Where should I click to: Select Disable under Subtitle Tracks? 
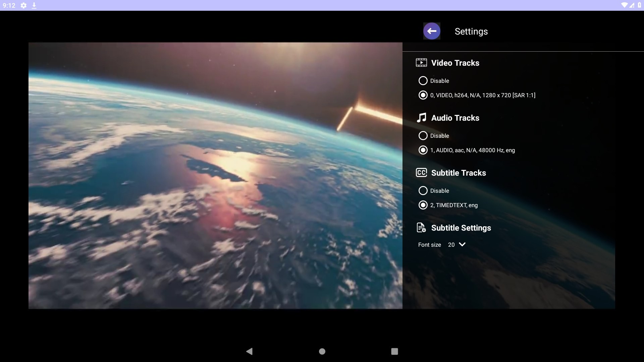pyautogui.click(x=434, y=191)
